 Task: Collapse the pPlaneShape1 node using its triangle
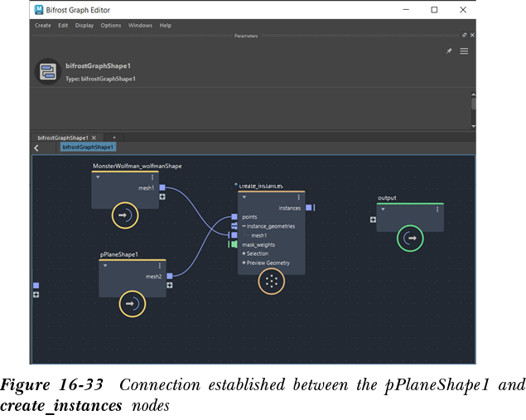pyautogui.click(x=105, y=266)
